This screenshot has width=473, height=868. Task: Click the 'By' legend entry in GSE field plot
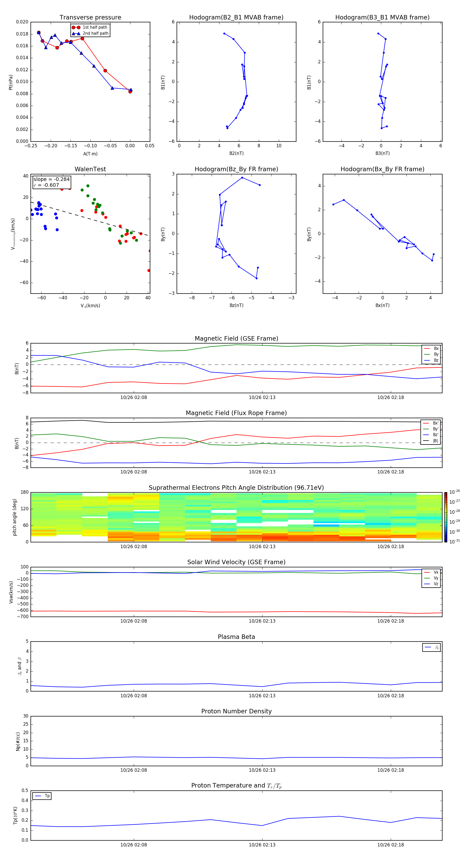pos(431,354)
